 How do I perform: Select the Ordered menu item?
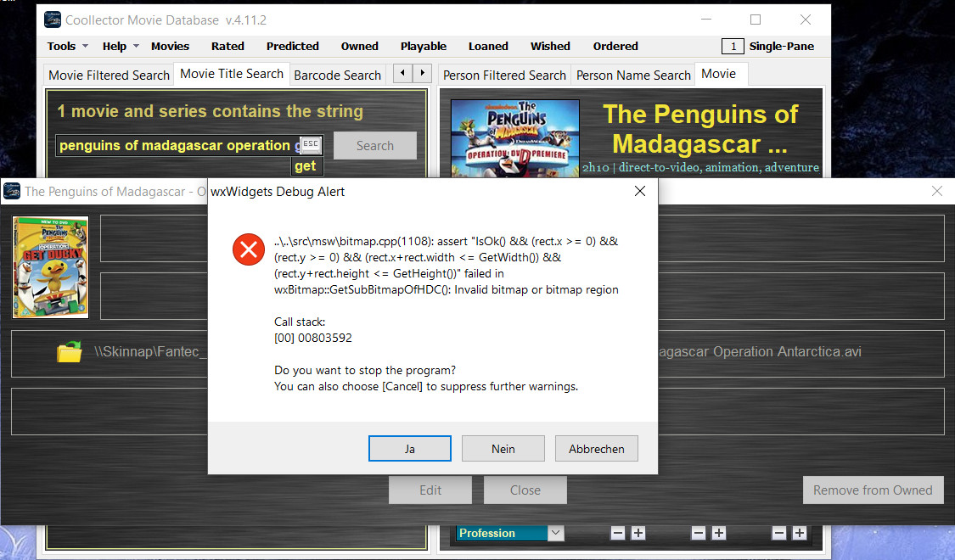pos(615,47)
